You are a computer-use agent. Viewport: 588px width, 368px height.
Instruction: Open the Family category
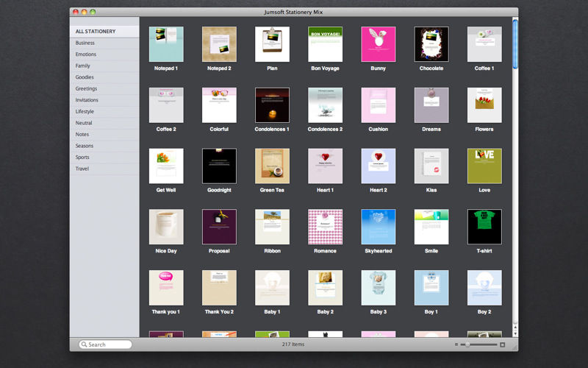coord(104,66)
